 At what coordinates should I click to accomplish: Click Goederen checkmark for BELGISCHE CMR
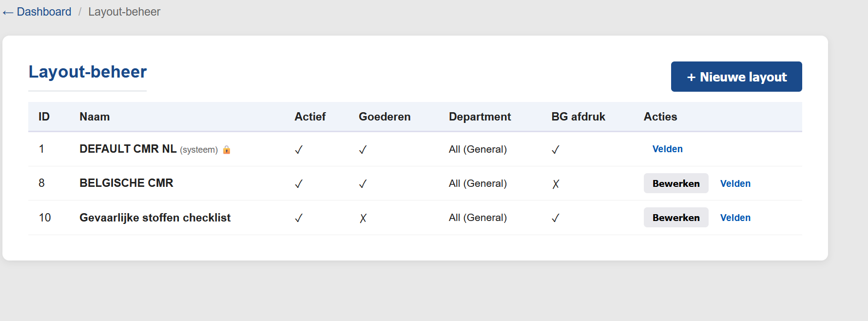click(x=363, y=184)
